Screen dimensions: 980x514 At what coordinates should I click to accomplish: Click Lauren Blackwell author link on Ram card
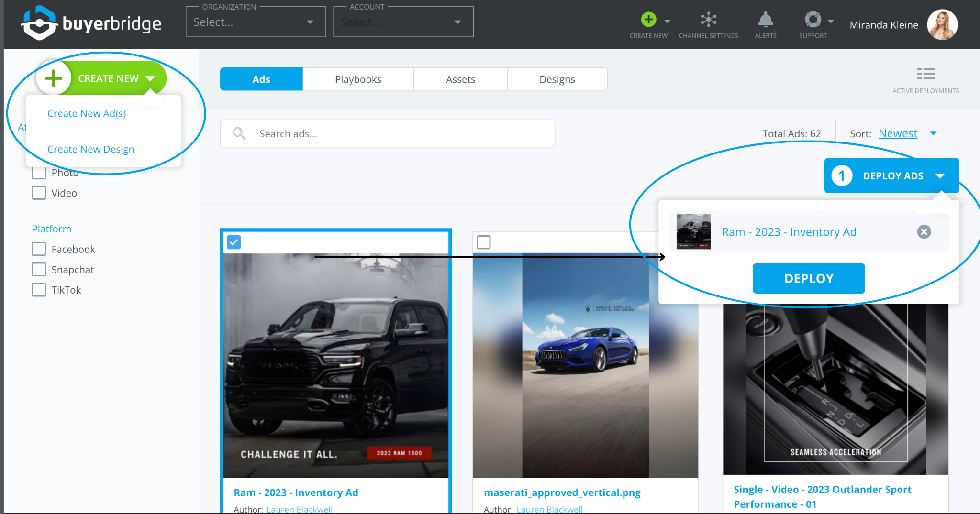[x=300, y=509]
